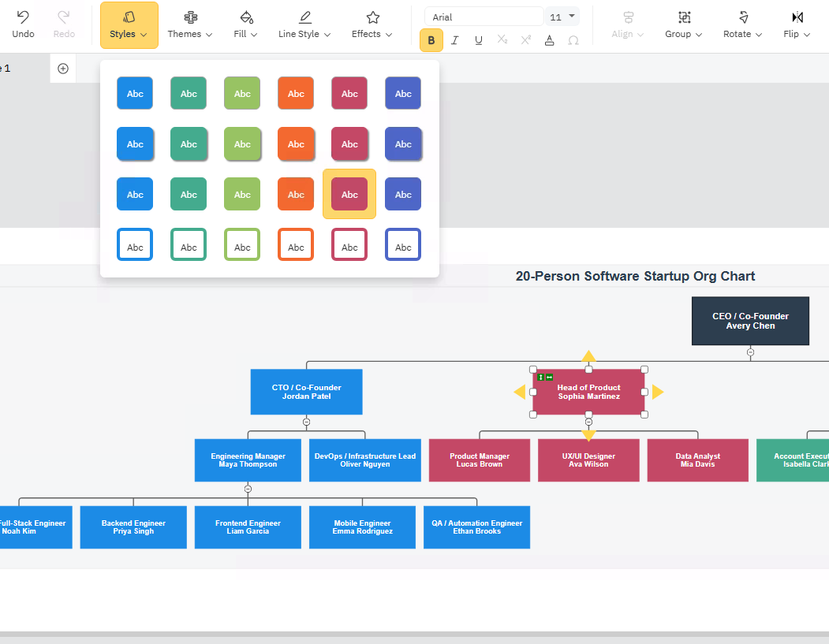Select the Mobile Engineer Emma Rodriguez box
The height and width of the screenshot is (644, 829).
[x=362, y=527]
